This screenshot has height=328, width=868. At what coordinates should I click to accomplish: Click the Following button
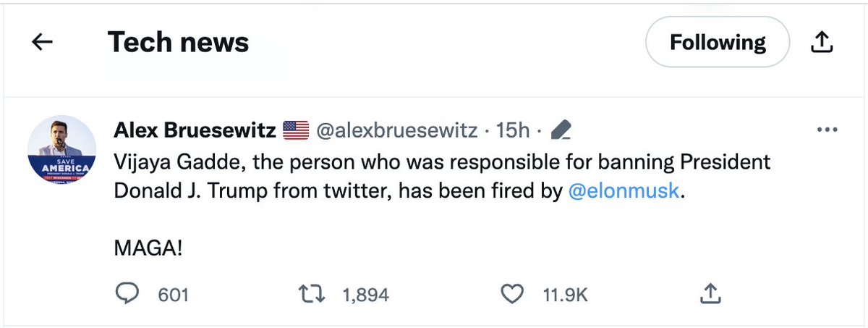pyautogui.click(x=717, y=43)
